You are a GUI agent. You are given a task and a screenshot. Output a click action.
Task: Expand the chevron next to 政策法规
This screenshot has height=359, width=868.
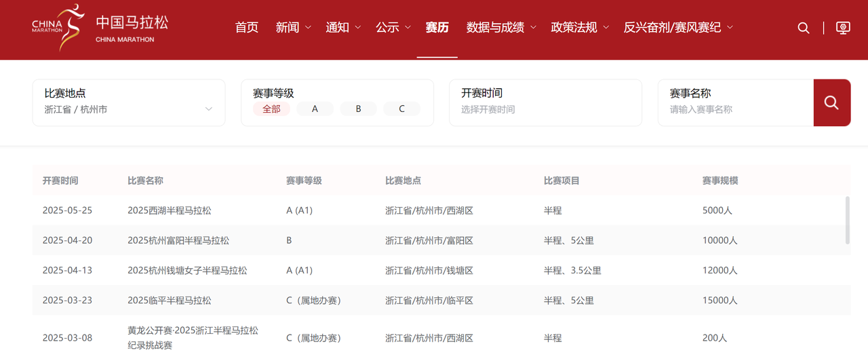[x=606, y=28]
